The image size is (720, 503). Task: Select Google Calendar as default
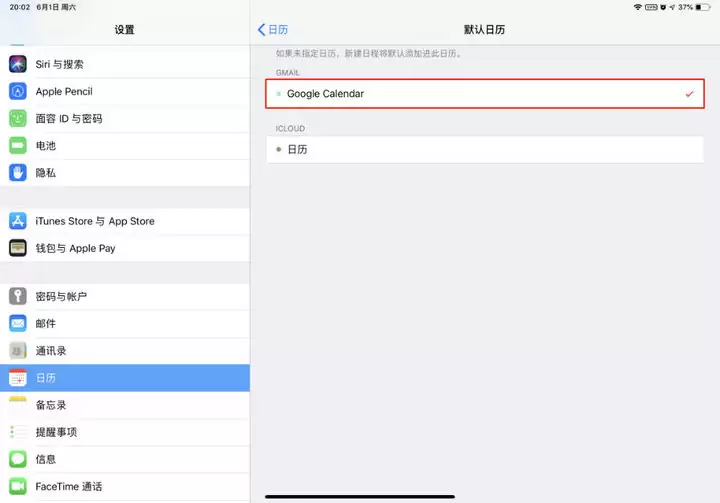coord(485,94)
